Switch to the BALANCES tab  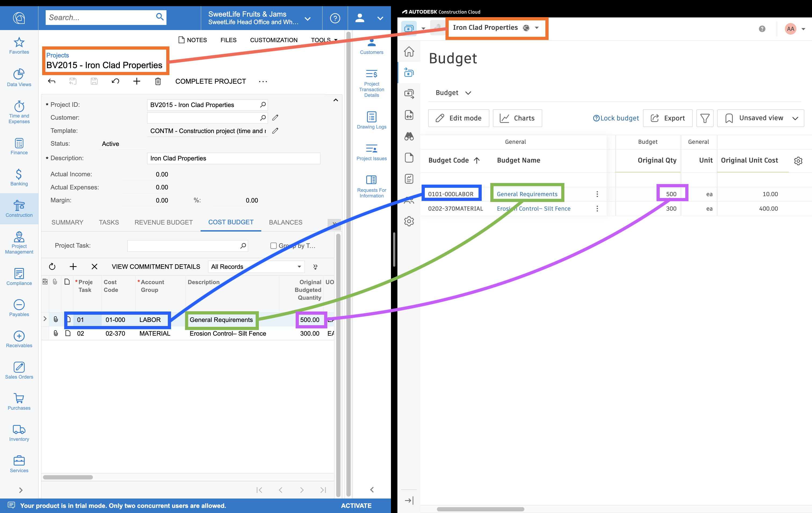(285, 222)
